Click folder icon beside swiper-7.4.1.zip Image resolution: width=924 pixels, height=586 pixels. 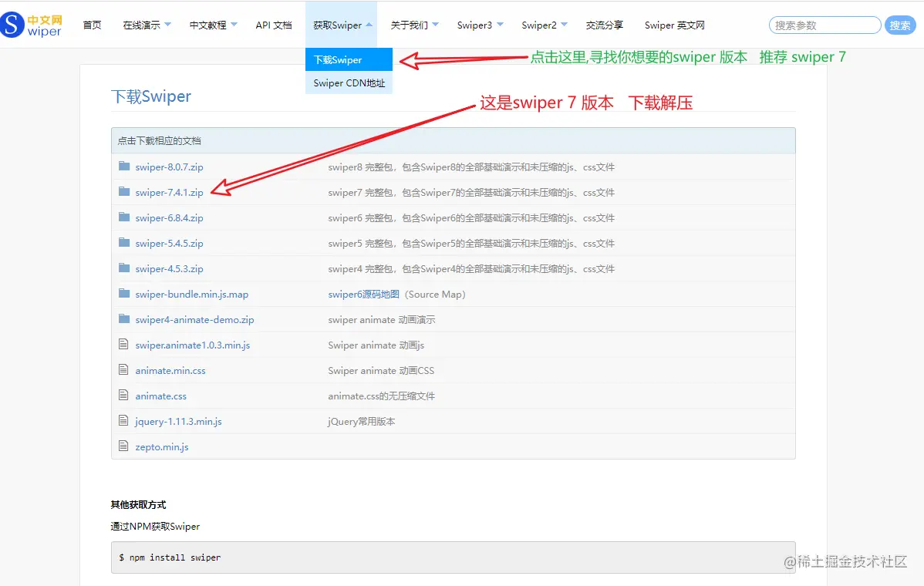(x=123, y=191)
